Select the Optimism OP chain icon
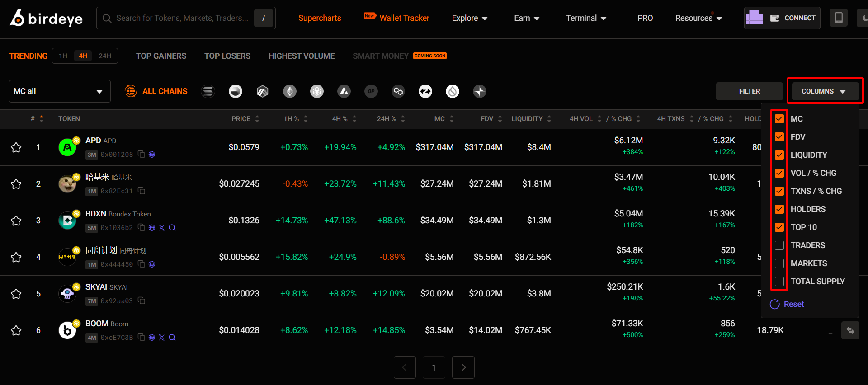The height and width of the screenshot is (385, 868). [371, 91]
